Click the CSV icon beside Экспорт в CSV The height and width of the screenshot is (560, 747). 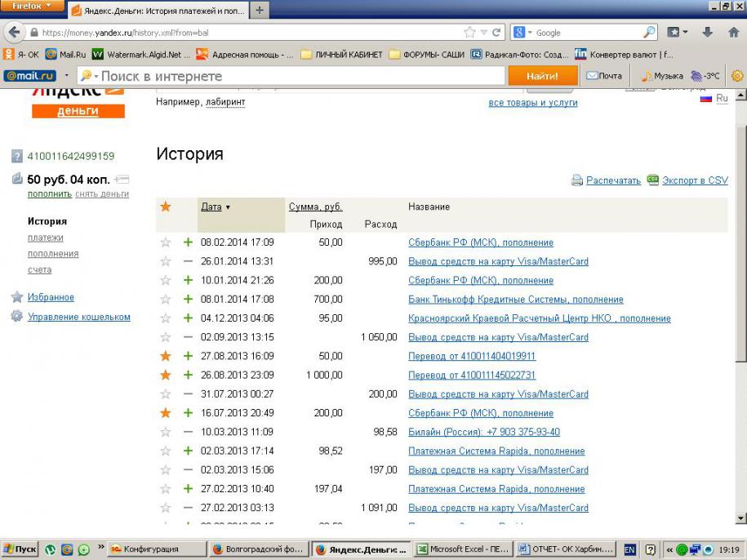pos(652,180)
